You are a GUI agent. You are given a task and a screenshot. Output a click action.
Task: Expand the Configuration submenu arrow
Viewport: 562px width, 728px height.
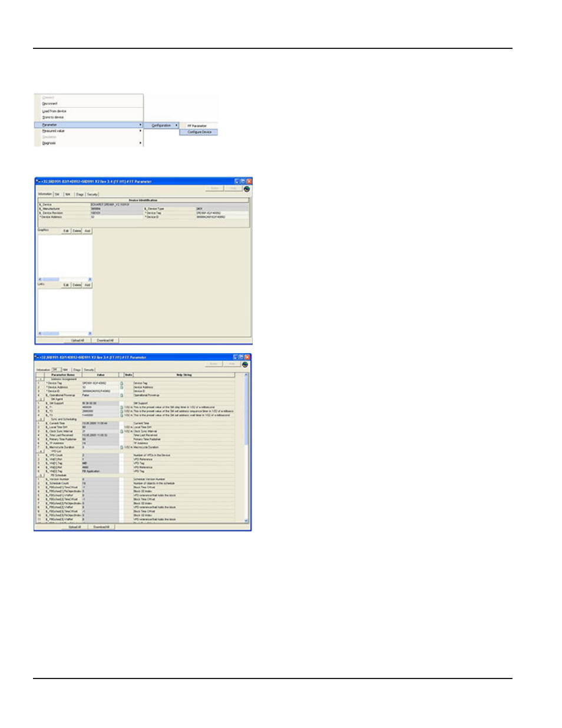click(x=176, y=125)
